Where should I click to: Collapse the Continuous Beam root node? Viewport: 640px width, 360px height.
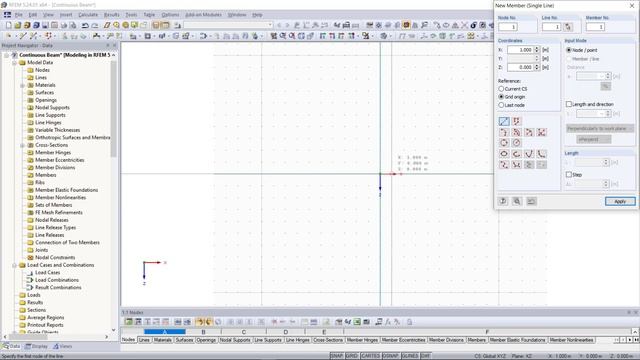tap(7, 55)
